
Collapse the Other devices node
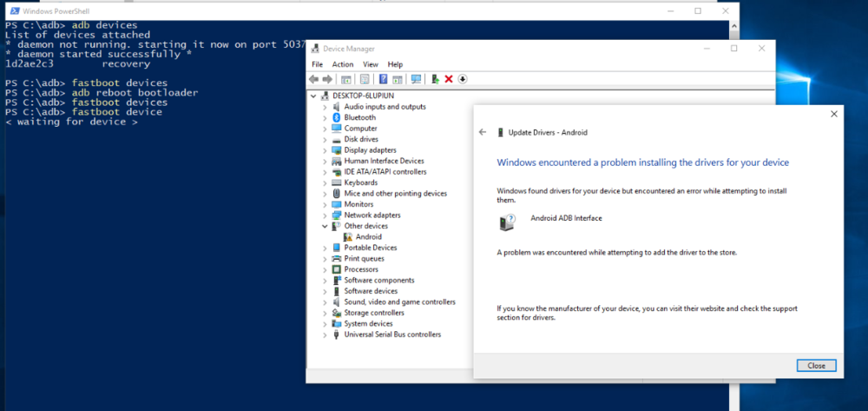pyautogui.click(x=325, y=226)
